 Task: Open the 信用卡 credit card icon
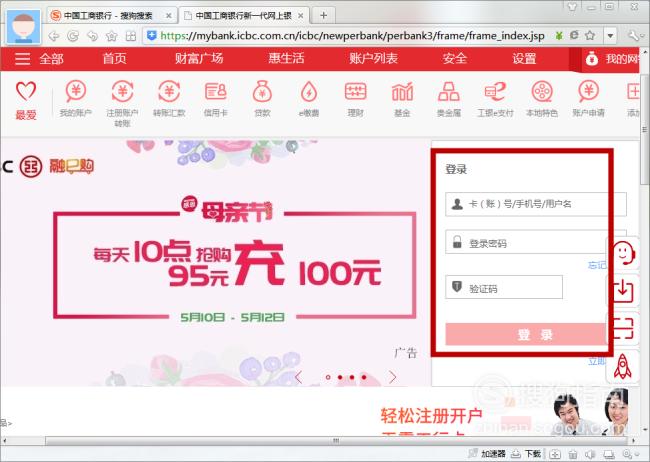[216, 91]
